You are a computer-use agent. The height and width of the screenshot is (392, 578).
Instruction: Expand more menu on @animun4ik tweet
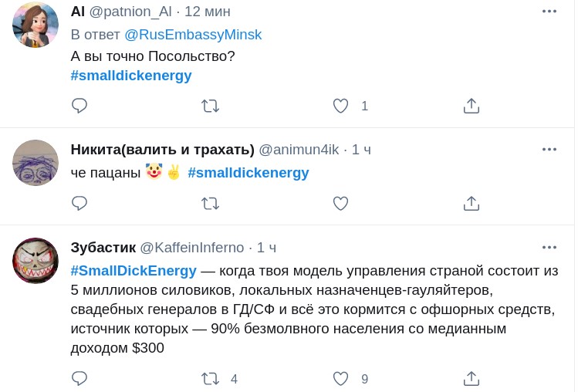(549, 149)
